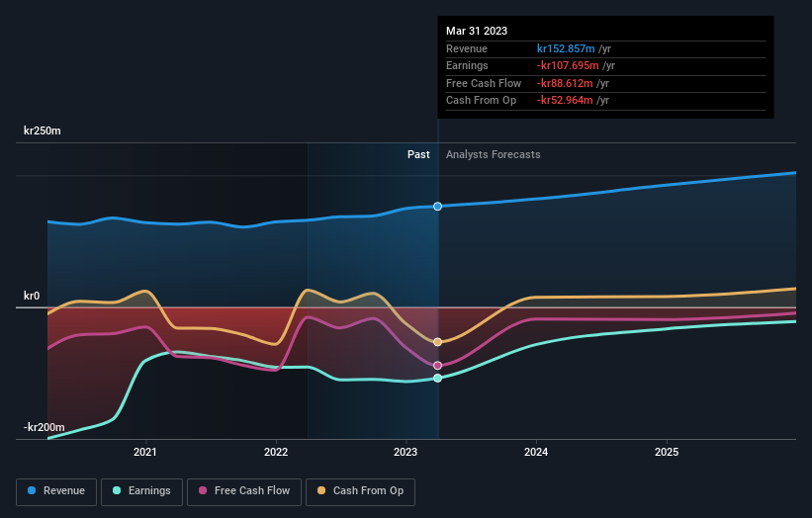Click the Analysts Forecasts label
The width and height of the screenshot is (812, 518).
pos(493,155)
